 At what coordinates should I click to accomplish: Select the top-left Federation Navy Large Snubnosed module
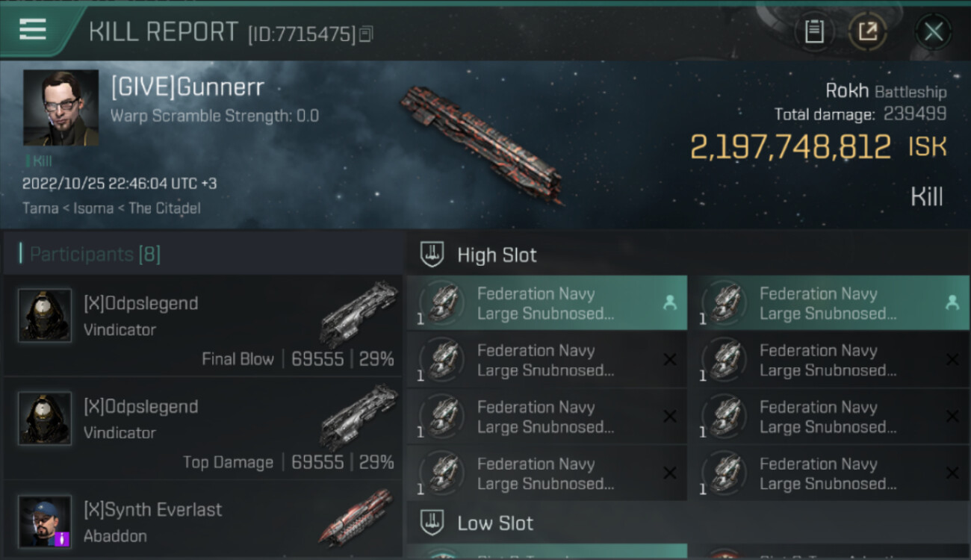tap(545, 303)
